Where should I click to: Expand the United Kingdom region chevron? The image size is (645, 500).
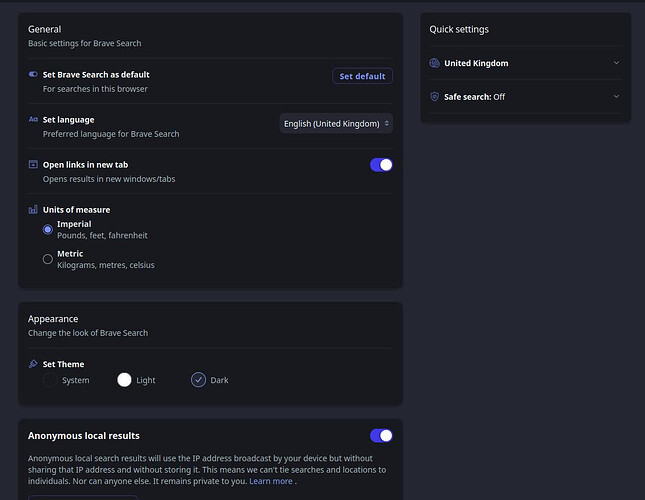(x=616, y=63)
